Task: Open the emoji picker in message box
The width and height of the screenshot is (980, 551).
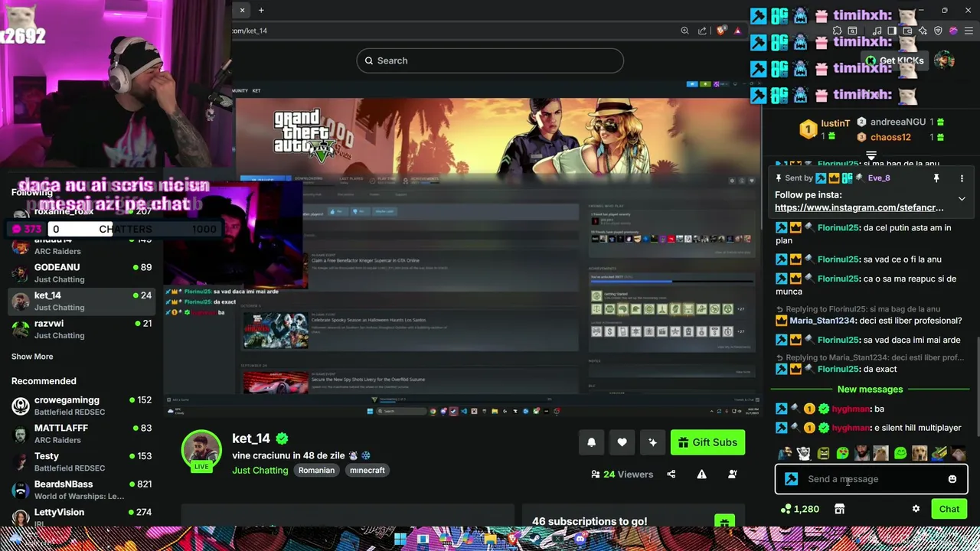Action: pyautogui.click(x=952, y=479)
